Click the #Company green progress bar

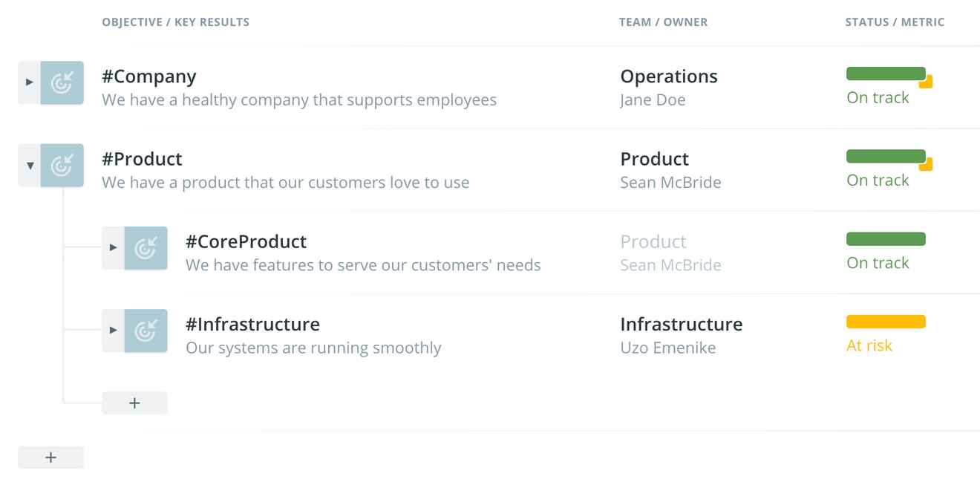pyautogui.click(x=886, y=74)
